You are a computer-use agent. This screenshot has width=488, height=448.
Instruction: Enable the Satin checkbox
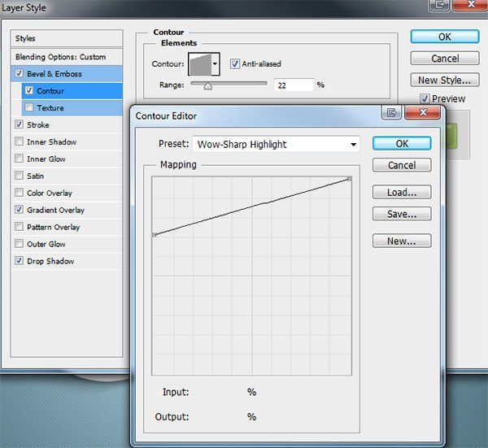click(x=19, y=176)
